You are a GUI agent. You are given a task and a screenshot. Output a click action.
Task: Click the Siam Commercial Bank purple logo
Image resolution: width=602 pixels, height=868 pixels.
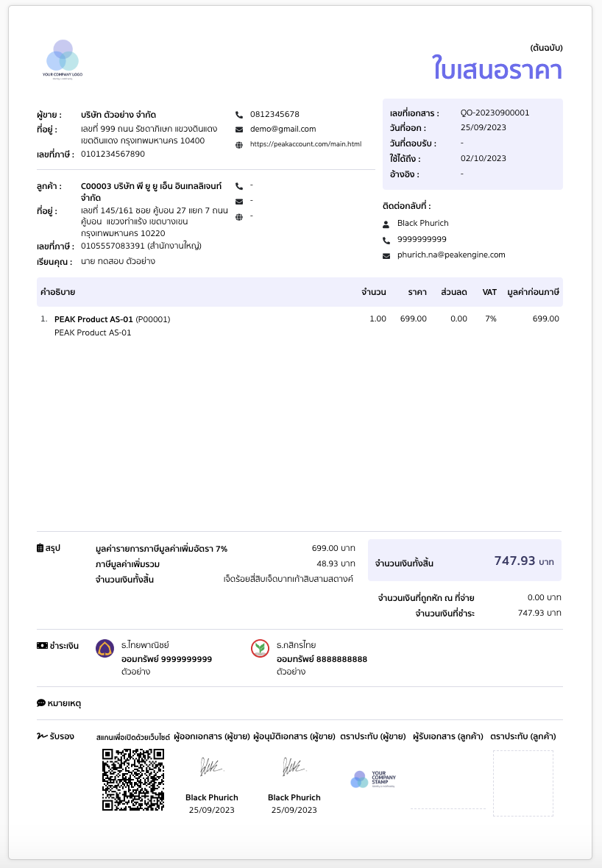105,648
